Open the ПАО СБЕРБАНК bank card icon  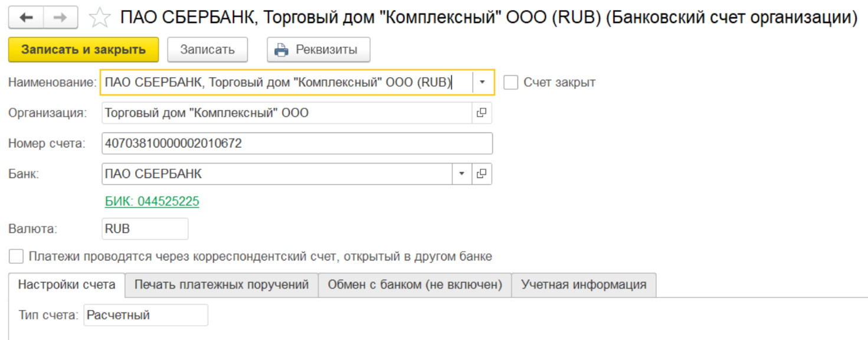pos(482,174)
